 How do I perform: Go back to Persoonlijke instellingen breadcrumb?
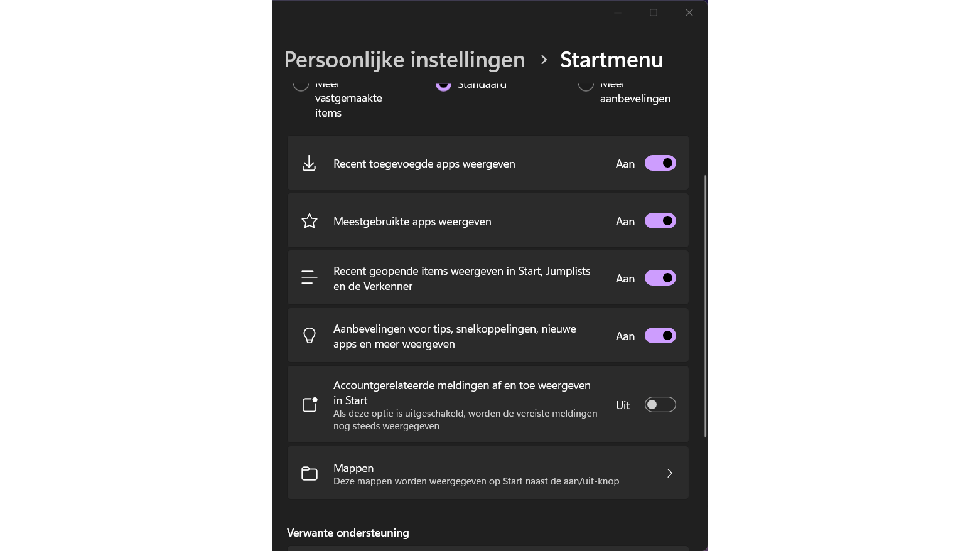click(404, 60)
